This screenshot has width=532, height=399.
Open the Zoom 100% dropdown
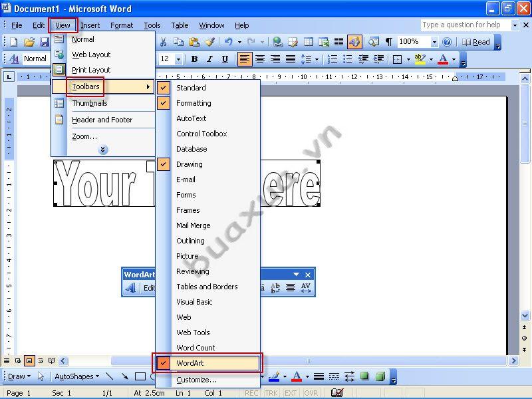(434, 42)
